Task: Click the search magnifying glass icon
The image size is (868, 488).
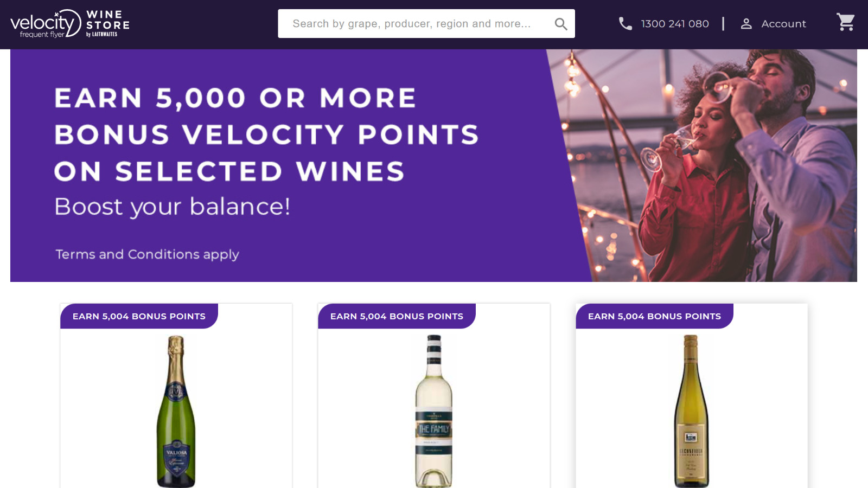Action: (x=561, y=23)
